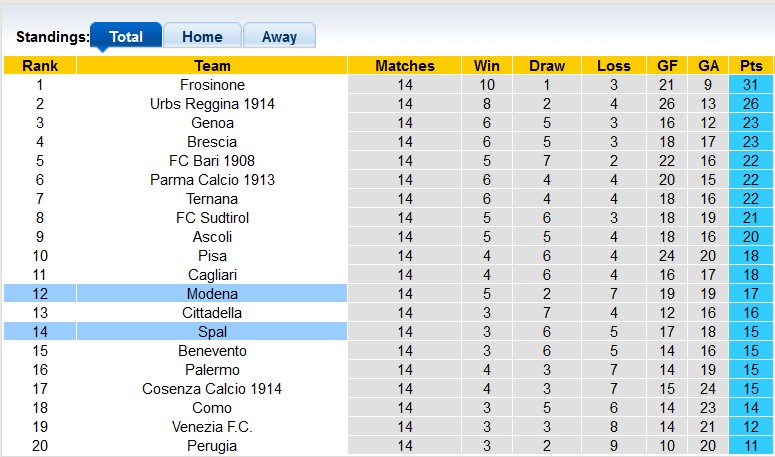Screen dimensions: 775x457
Task: Open the Frosinone team link
Action: pos(212,85)
